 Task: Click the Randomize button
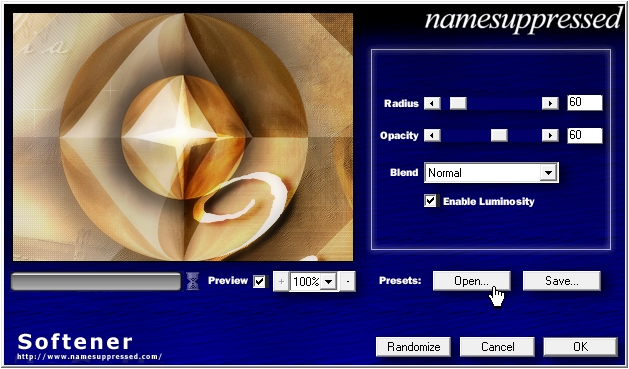pos(413,347)
